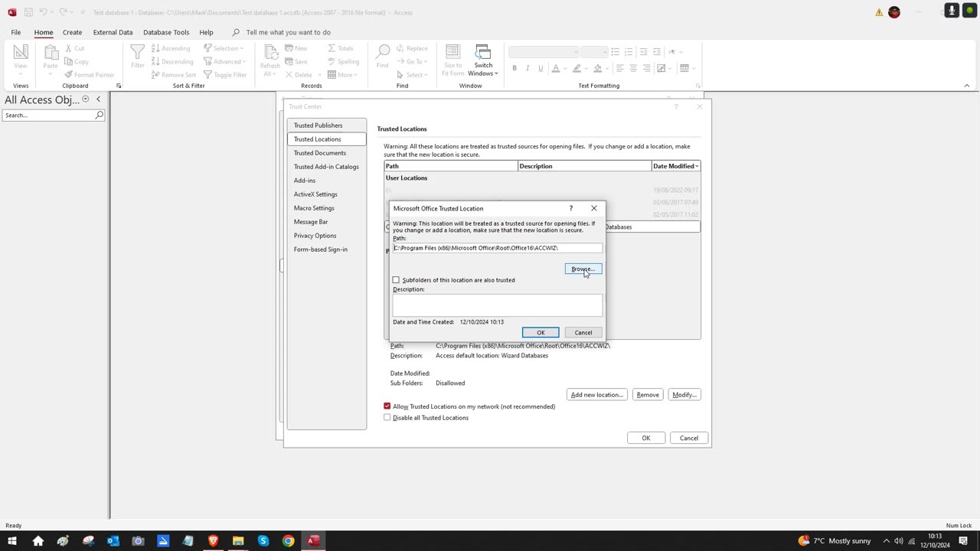The height and width of the screenshot is (551, 980).
Task: Toggle Underline text formatting
Action: [541, 68]
